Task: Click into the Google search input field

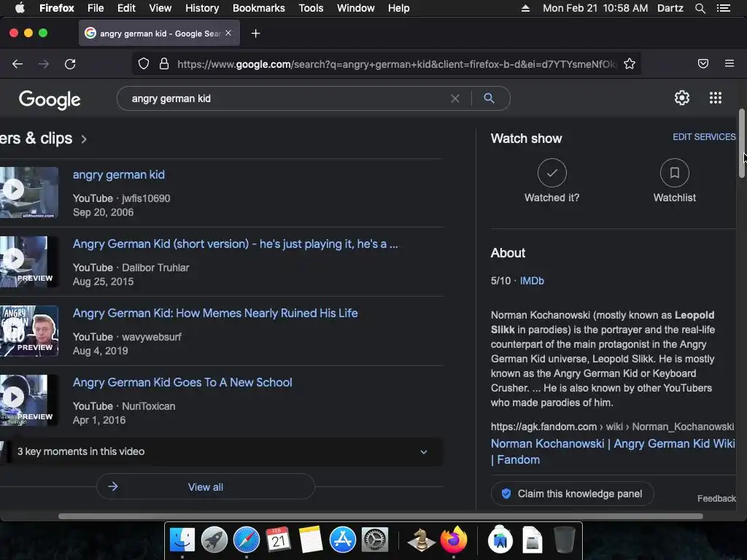Action: [286, 98]
